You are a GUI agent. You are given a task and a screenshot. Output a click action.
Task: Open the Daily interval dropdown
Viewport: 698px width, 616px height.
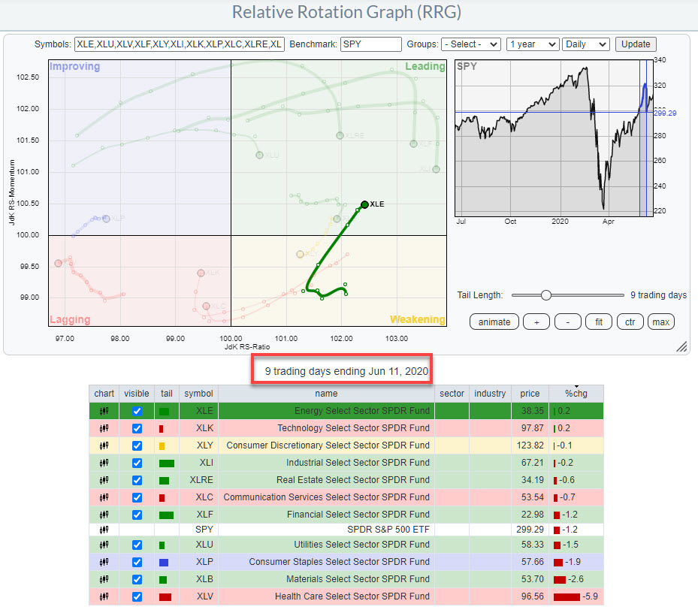pos(585,44)
